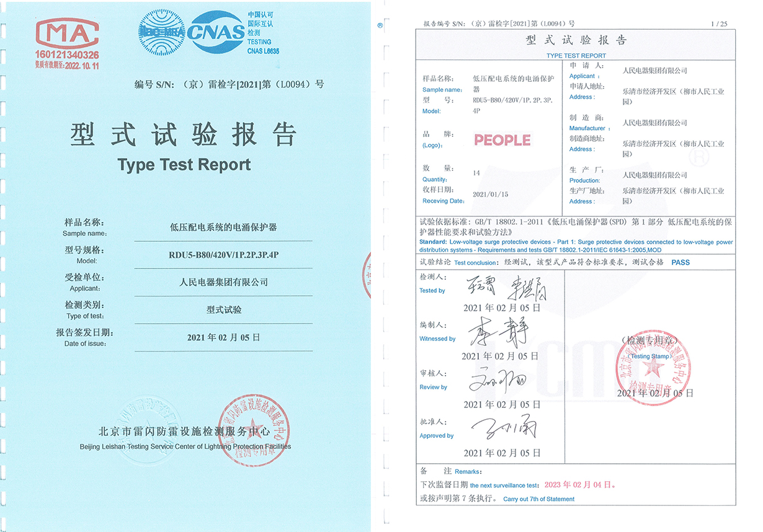Click the Approved by signature
763x532 pixels.
[x=503, y=429]
